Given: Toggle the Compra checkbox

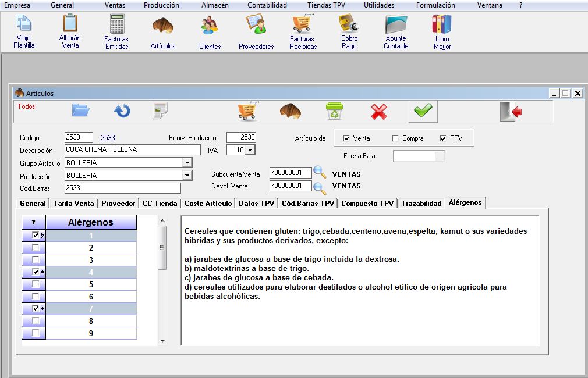Looking at the screenshot, I should (x=395, y=138).
